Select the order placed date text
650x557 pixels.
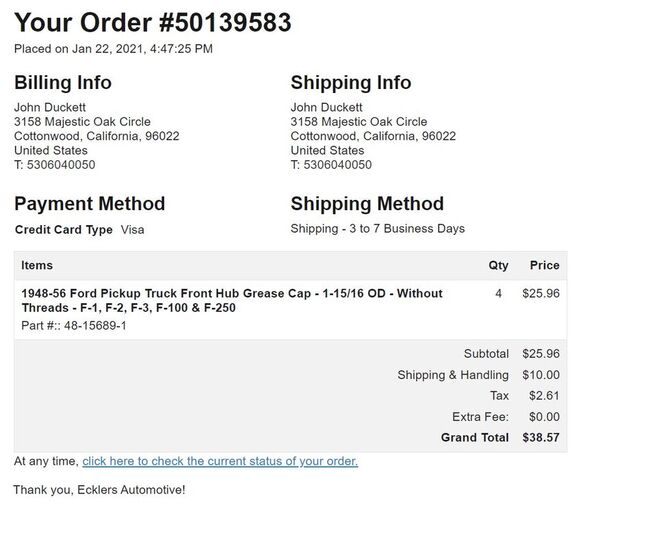(113, 49)
